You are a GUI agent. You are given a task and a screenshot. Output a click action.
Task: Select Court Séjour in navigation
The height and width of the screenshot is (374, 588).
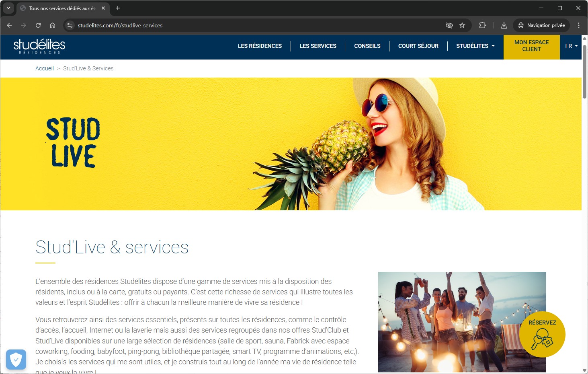point(418,46)
